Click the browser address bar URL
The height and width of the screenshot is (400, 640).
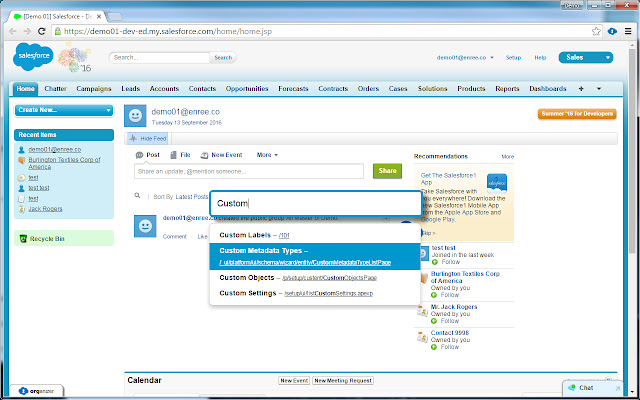(x=168, y=31)
